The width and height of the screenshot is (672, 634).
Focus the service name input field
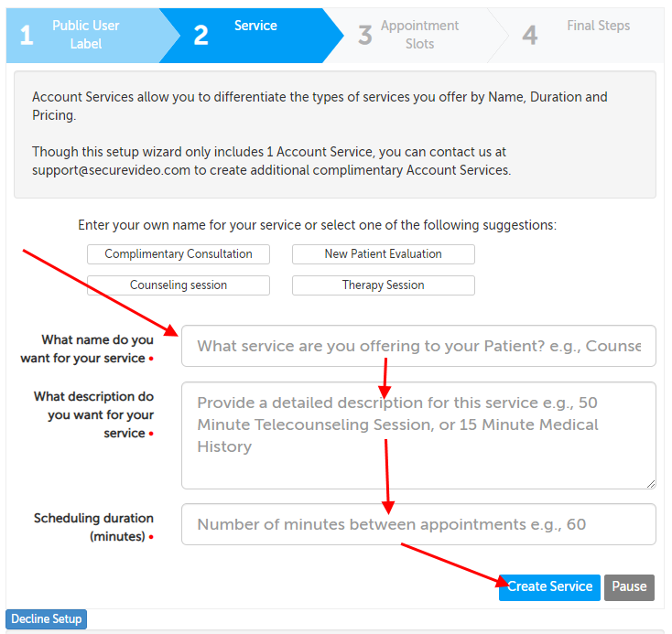[418, 346]
